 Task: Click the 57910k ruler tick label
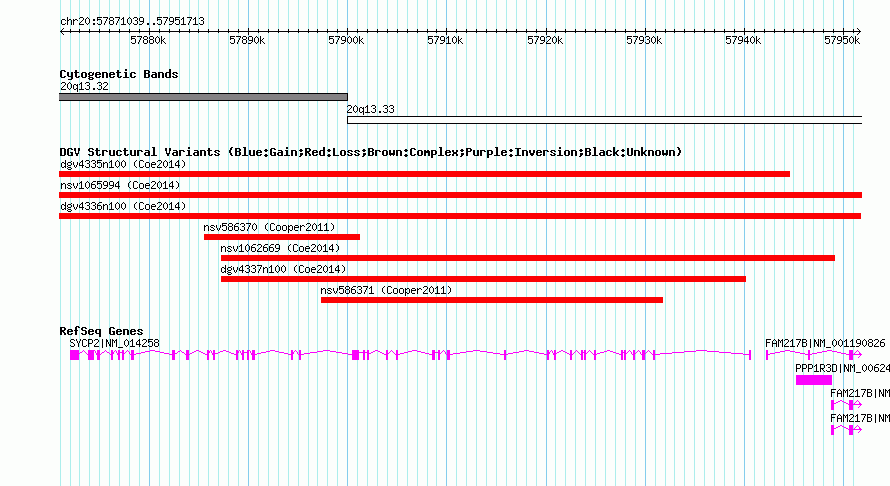click(445, 40)
